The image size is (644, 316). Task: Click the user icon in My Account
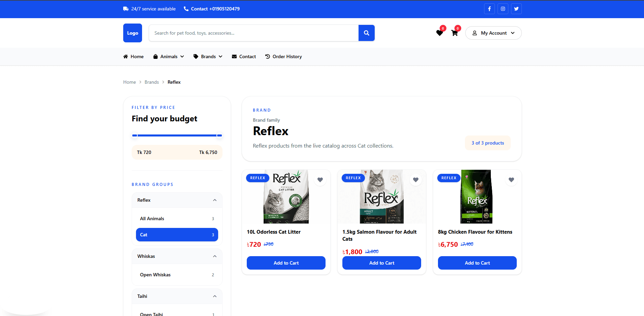475,33
